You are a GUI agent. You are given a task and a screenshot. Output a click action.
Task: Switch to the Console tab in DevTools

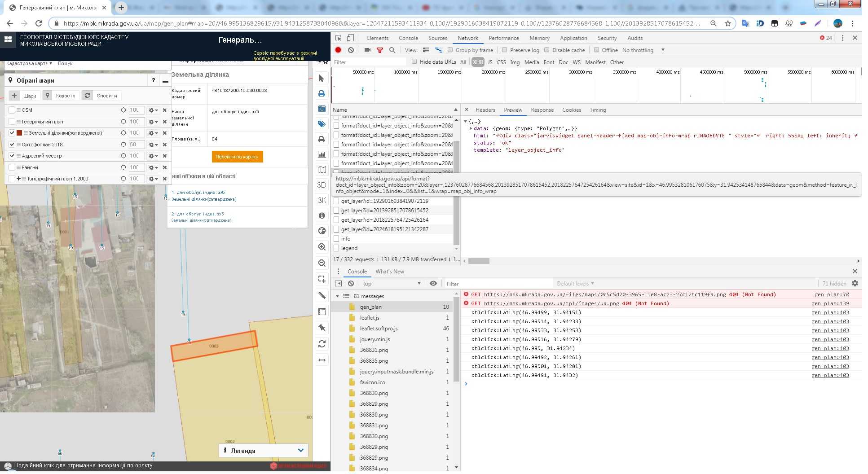click(408, 38)
